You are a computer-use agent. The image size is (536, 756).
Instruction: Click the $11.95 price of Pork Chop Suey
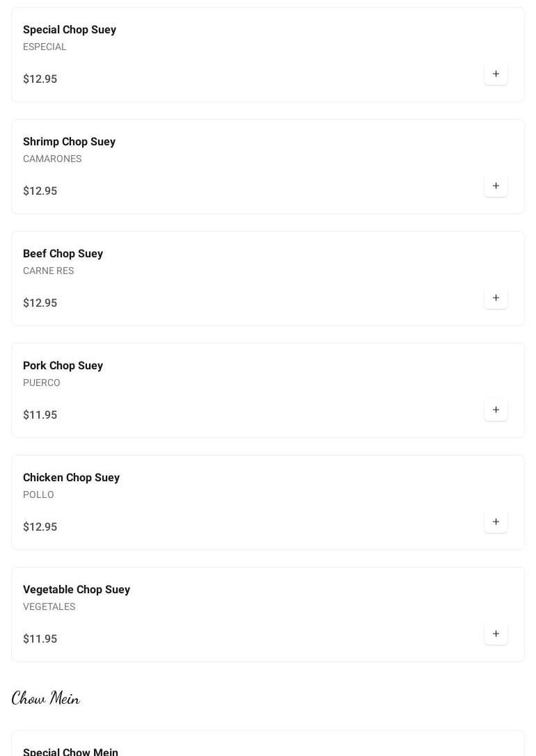pos(40,415)
